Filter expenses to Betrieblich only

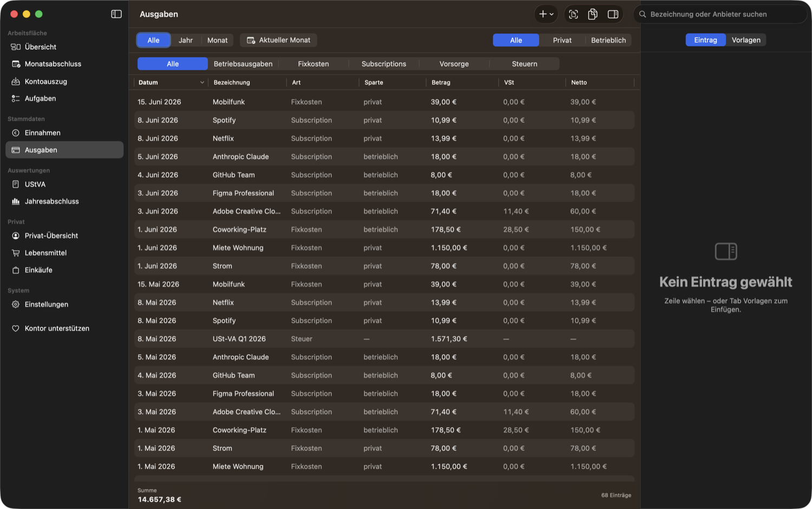tap(608, 40)
